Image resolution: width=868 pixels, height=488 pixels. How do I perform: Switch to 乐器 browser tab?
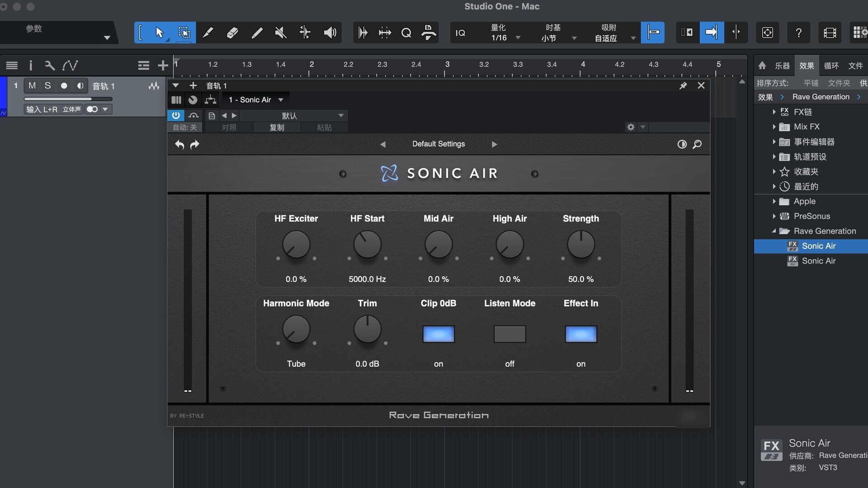(782, 66)
